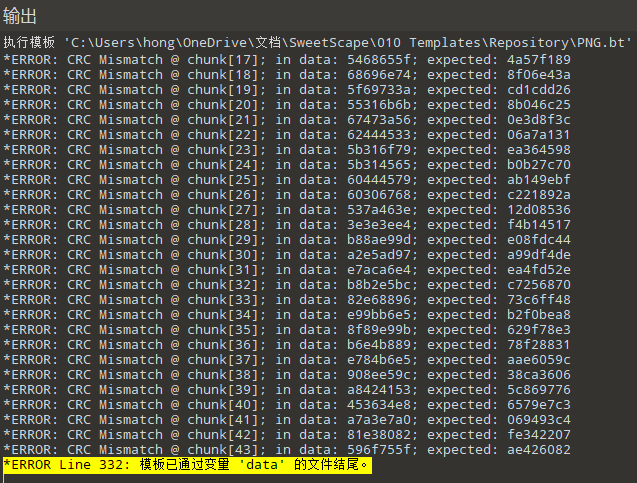Click expected value 069493c4
Image resolution: width=637 pixels, height=483 pixels.
point(539,420)
